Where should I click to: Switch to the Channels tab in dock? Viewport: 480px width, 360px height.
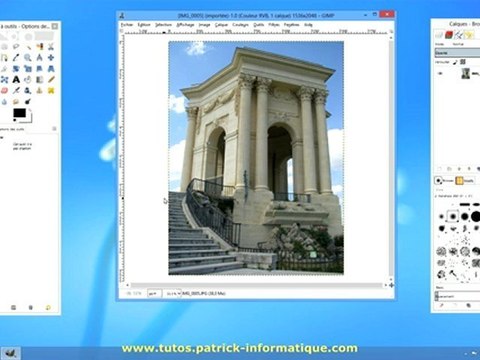point(449,35)
